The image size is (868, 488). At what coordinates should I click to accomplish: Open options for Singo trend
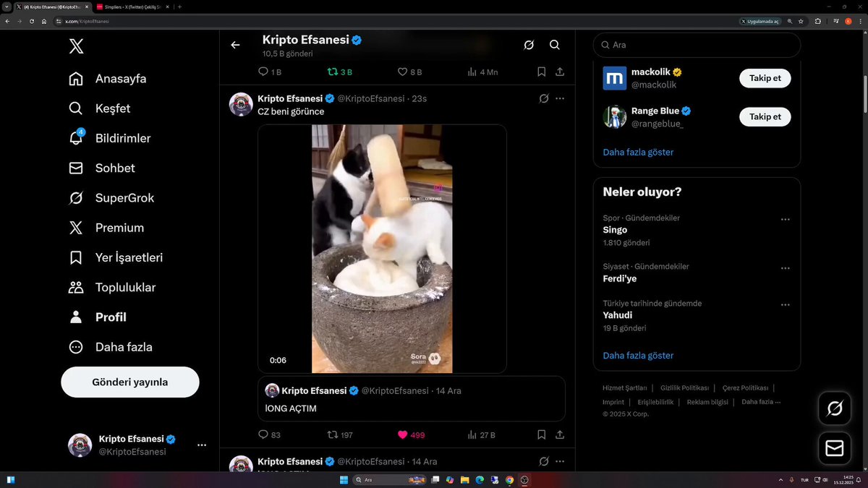tap(786, 220)
